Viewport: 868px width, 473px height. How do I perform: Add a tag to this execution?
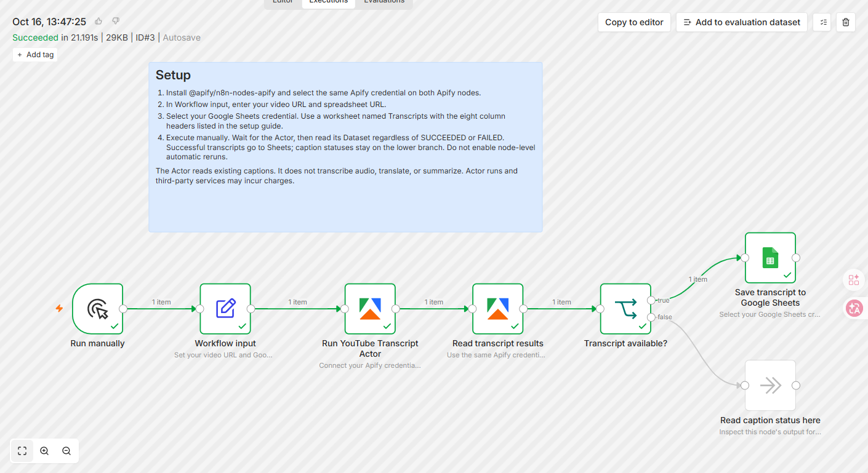click(x=36, y=55)
